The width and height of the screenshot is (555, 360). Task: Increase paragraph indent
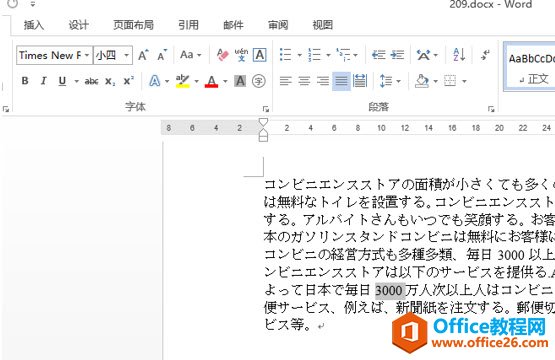(x=397, y=55)
